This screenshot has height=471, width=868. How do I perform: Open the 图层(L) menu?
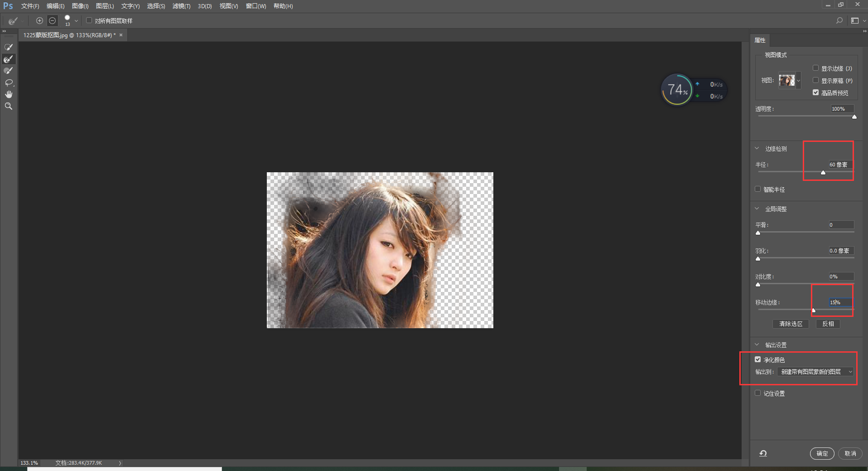pos(105,6)
